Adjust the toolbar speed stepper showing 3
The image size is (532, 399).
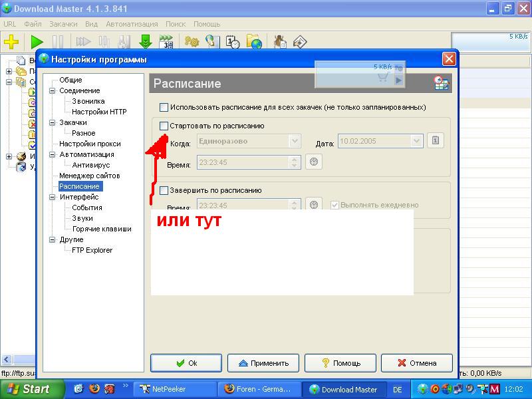click(x=170, y=45)
